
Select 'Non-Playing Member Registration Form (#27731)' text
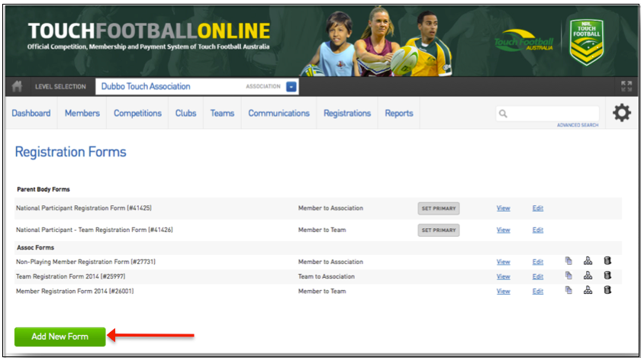pyautogui.click(x=85, y=262)
